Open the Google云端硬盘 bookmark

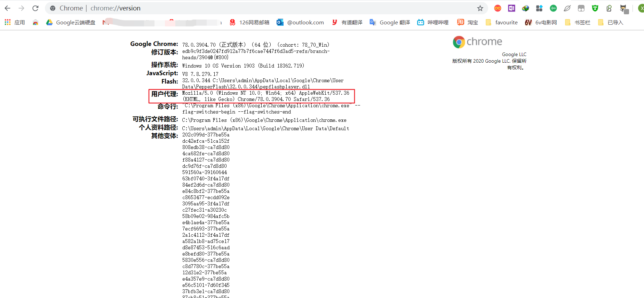[x=71, y=22]
